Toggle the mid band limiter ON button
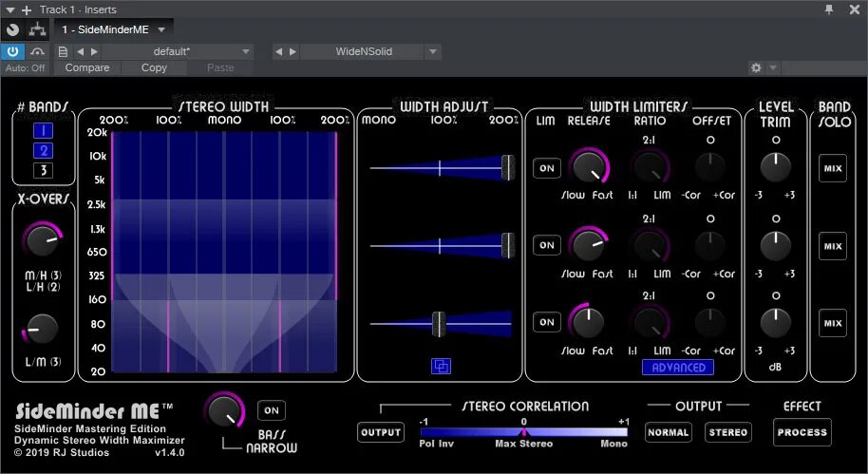 pos(547,245)
